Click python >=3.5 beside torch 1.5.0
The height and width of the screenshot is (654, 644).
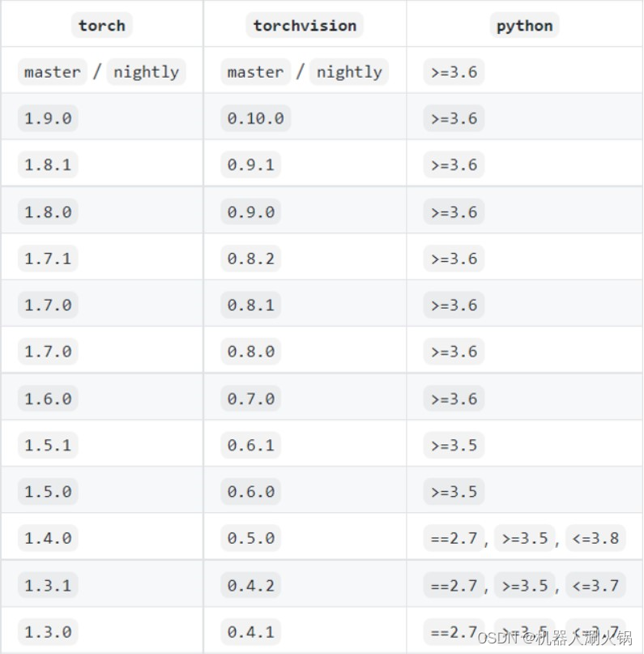[x=454, y=492]
